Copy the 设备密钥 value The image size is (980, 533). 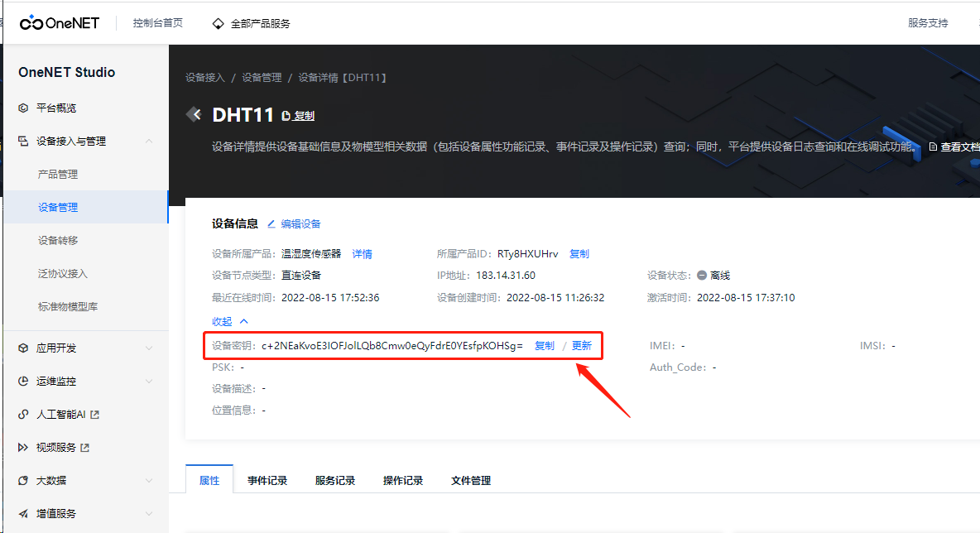[x=545, y=346]
